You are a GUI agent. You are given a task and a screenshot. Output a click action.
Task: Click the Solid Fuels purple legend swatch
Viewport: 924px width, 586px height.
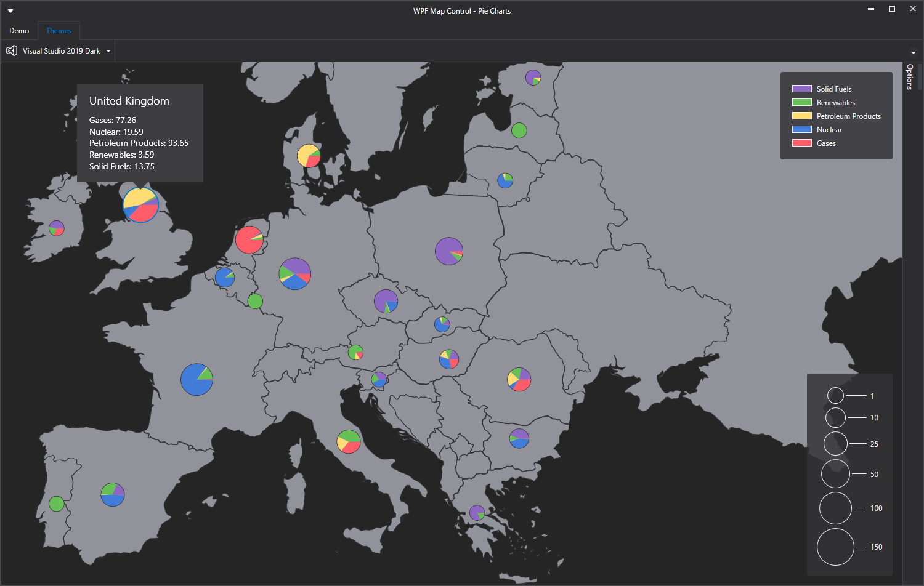tap(801, 89)
